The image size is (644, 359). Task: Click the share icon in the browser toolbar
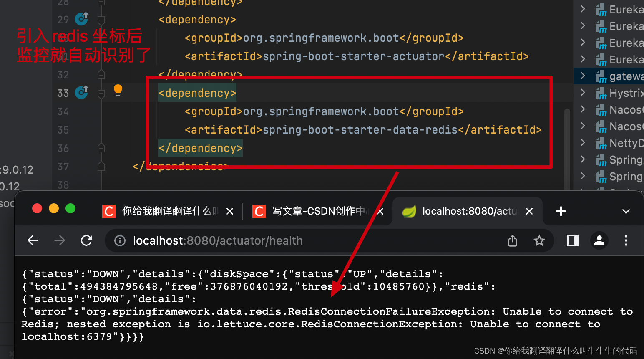coord(513,240)
